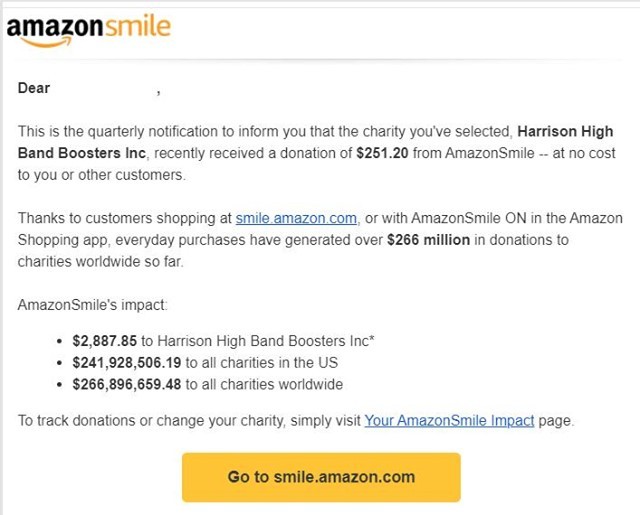Image resolution: width=640 pixels, height=515 pixels.
Task: Open Your AmazonSmile Impact link
Action: (449, 421)
